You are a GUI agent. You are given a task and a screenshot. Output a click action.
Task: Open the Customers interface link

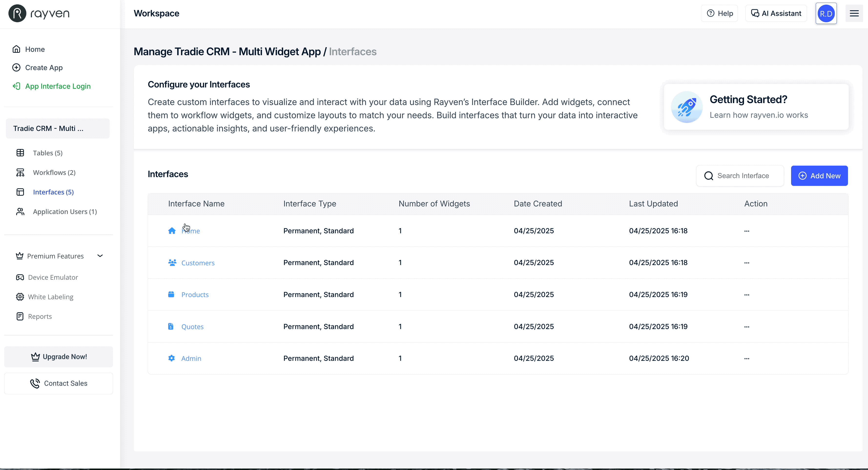point(198,263)
